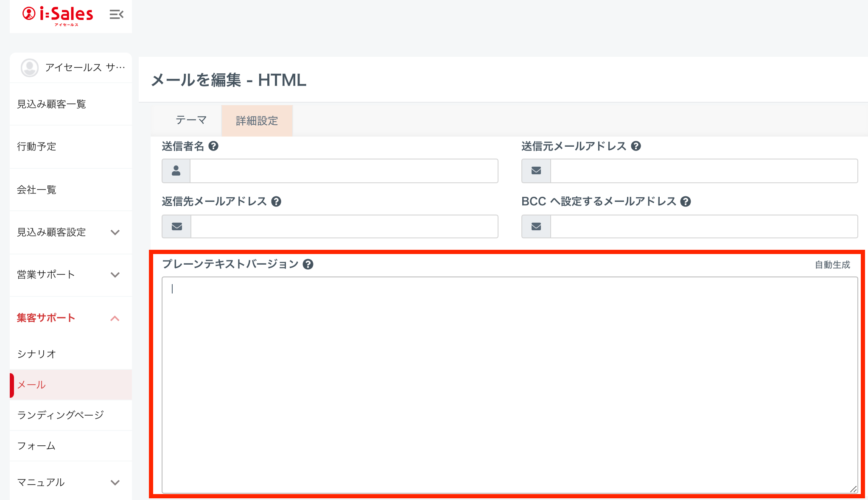The image size is (868, 500).
Task: Open the help icon beside 送信者名
Action: pyautogui.click(x=213, y=146)
